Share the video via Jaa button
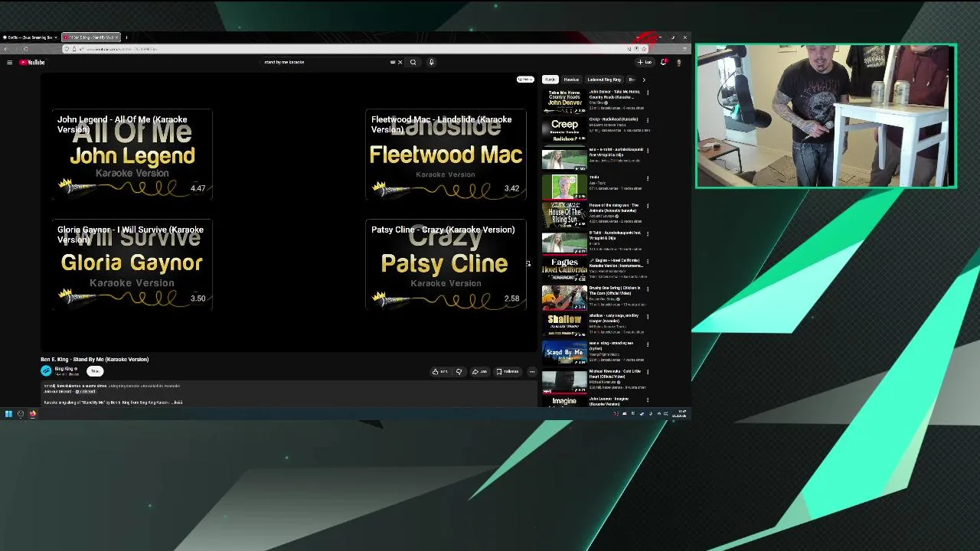This screenshot has height=551, width=980. pyautogui.click(x=479, y=372)
